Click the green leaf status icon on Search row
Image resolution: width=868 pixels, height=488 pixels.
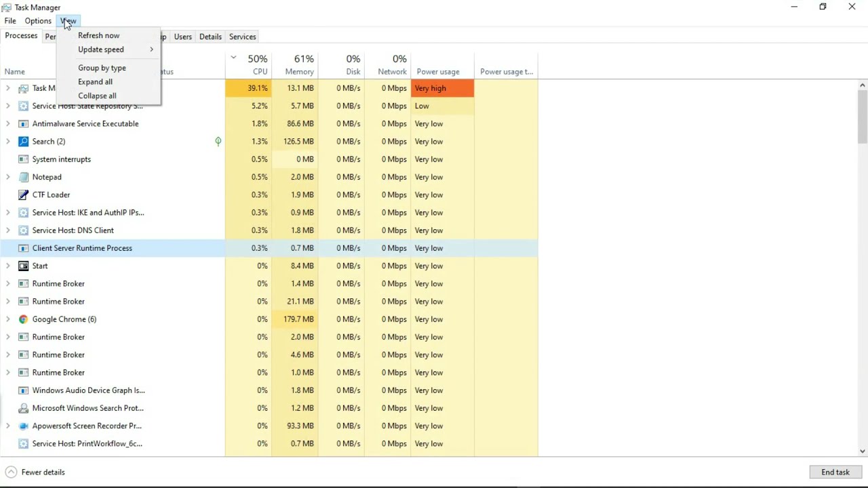(x=218, y=142)
